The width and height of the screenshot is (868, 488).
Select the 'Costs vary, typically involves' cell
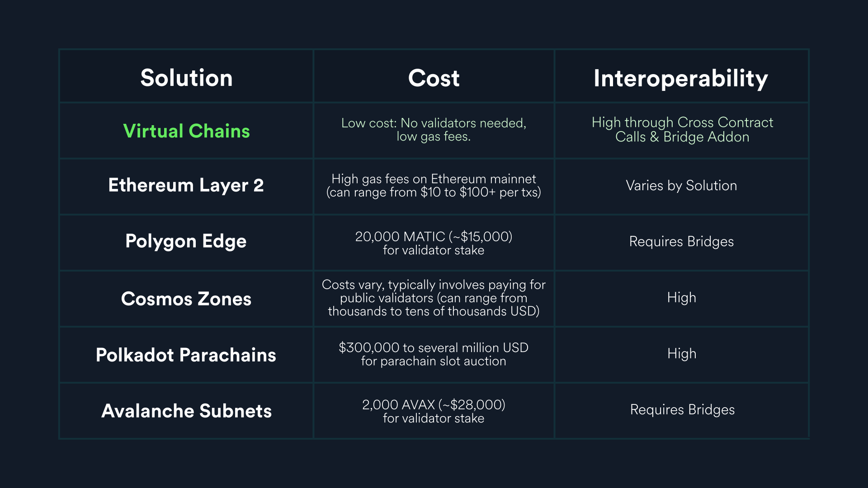pos(434,298)
